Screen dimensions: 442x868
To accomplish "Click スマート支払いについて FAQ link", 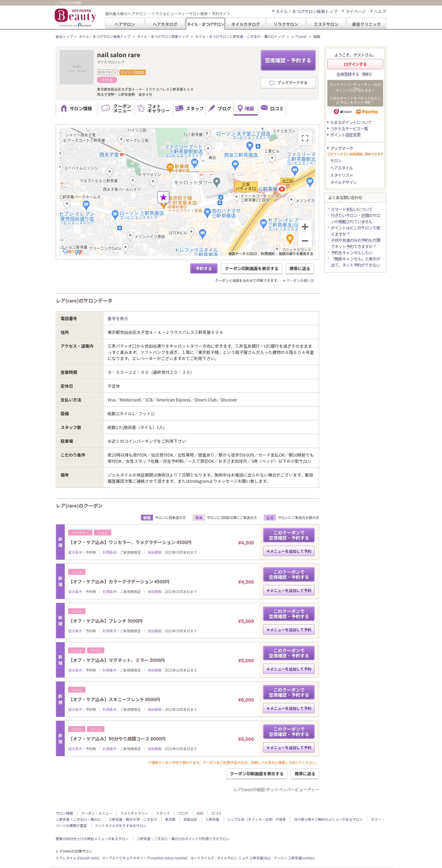I will [351, 209].
